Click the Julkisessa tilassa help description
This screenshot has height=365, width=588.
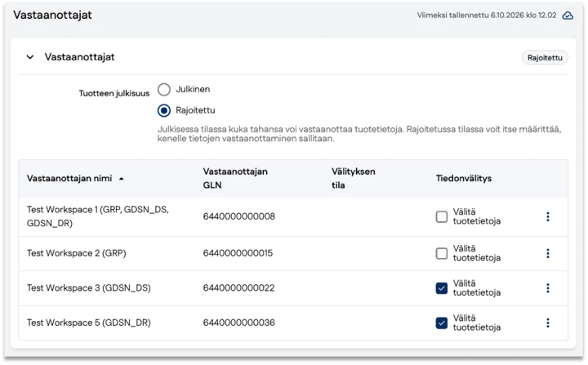[x=359, y=134]
